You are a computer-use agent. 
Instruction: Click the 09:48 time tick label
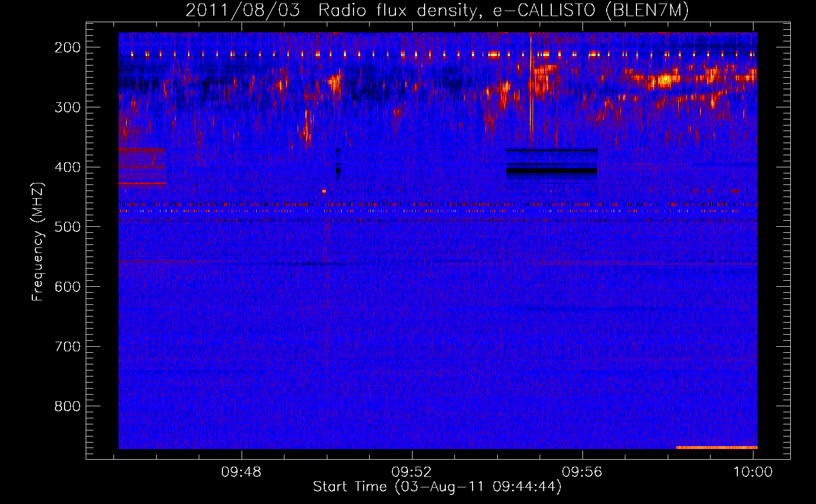pyautogui.click(x=242, y=472)
